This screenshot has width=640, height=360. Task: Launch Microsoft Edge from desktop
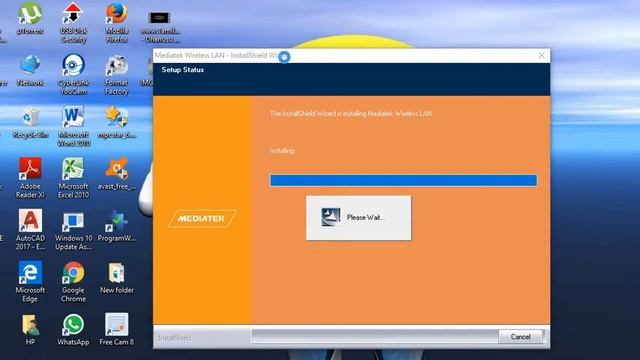[x=30, y=282]
